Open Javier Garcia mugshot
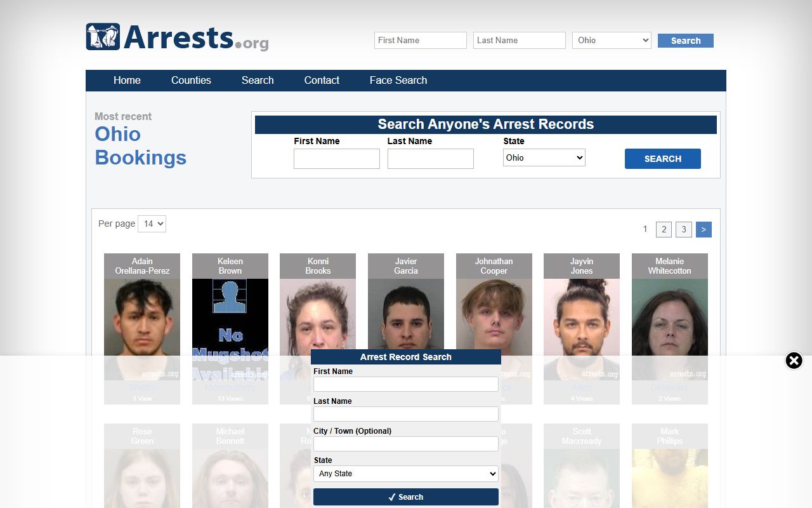 pyautogui.click(x=406, y=314)
